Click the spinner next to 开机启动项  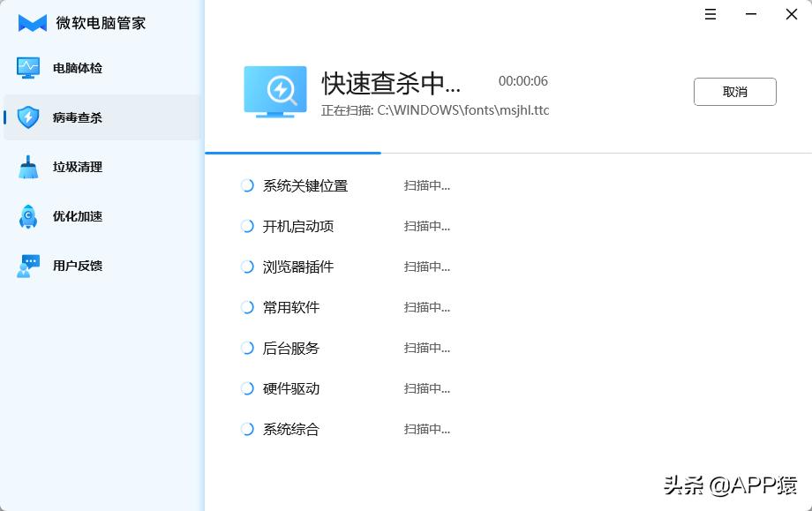click(247, 226)
